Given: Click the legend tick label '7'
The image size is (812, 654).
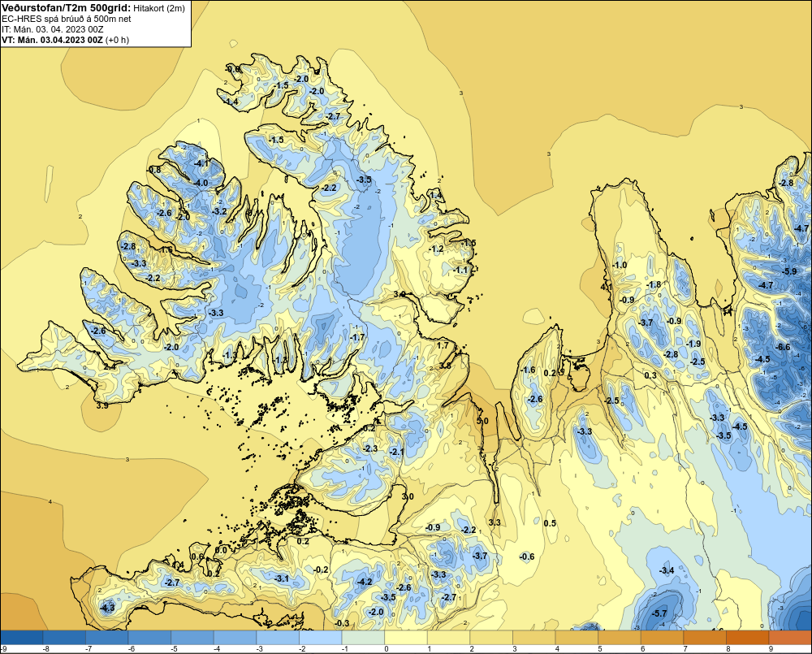Looking at the screenshot, I should 685,649.
